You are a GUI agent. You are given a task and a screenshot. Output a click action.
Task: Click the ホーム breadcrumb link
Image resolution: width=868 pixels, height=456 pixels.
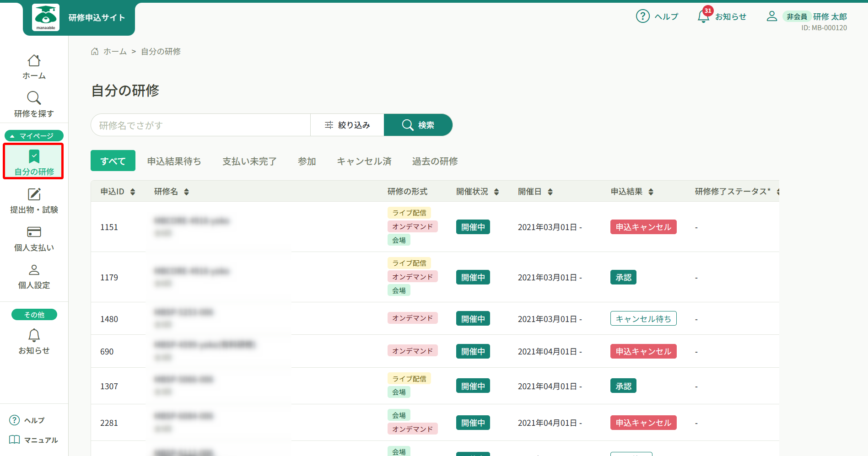[114, 51]
